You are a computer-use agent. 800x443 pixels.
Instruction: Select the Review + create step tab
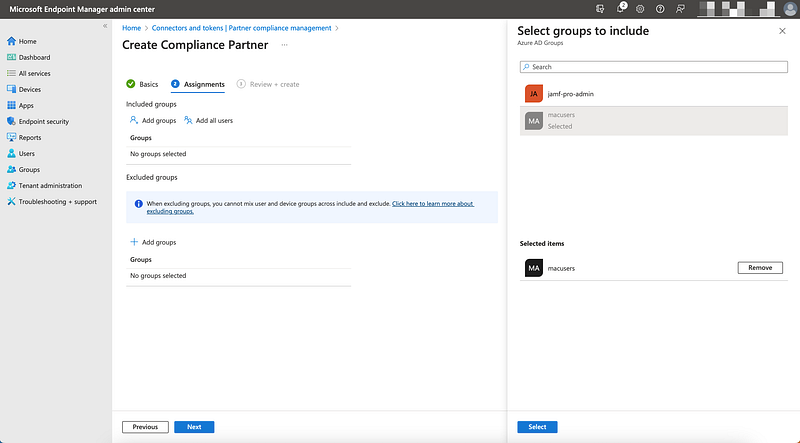[268, 84]
